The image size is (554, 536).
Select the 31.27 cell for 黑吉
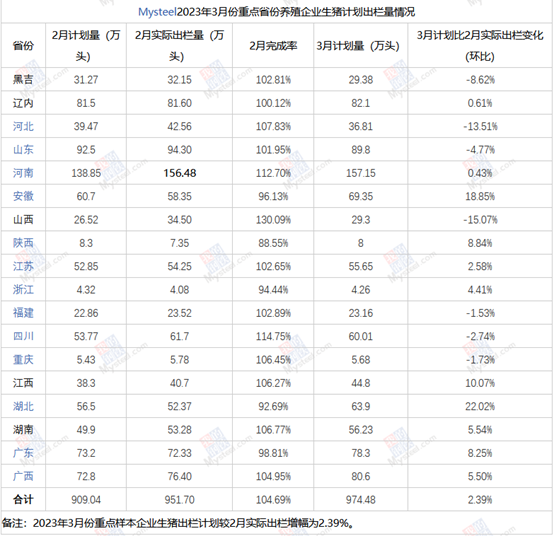[x=86, y=80]
